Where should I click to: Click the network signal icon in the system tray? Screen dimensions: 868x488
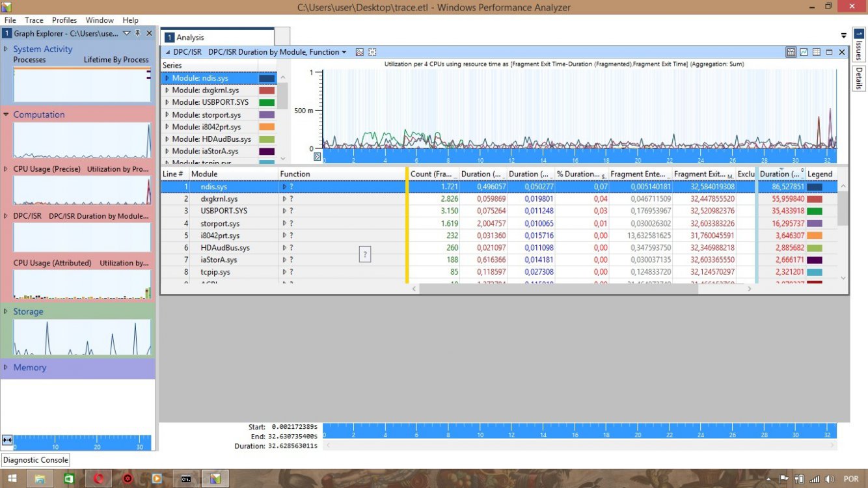[x=815, y=478]
